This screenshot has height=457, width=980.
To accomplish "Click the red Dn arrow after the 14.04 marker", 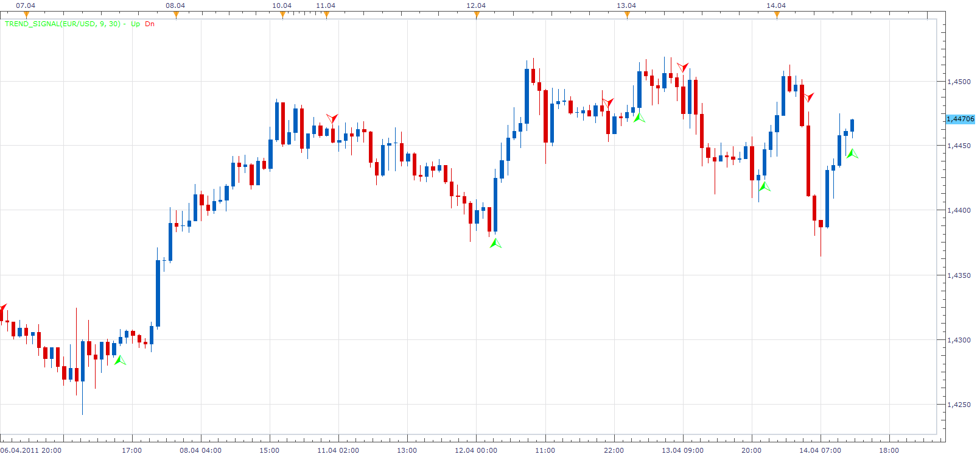I will 808,97.
